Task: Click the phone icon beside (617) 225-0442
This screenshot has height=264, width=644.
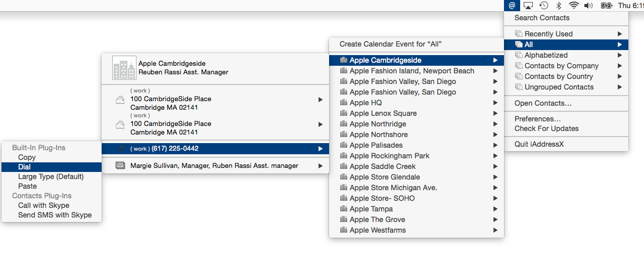Action: click(x=120, y=149)
